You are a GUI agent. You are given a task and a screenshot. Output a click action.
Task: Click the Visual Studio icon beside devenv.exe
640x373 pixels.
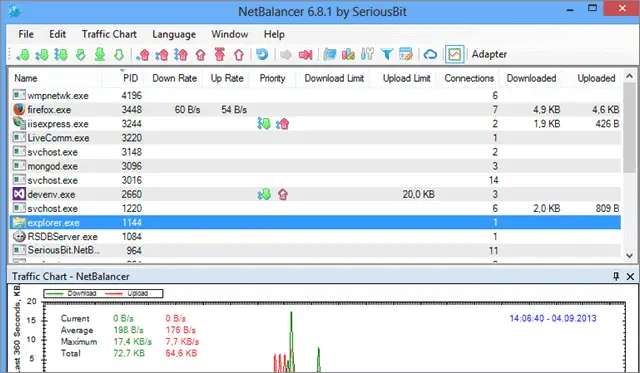[19, 194]
